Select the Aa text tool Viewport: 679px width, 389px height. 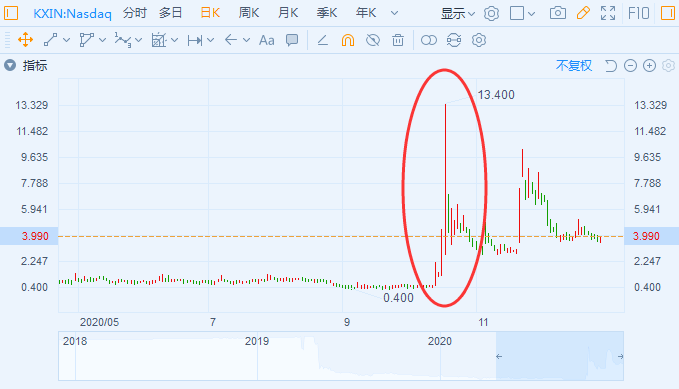pos(267,41)
